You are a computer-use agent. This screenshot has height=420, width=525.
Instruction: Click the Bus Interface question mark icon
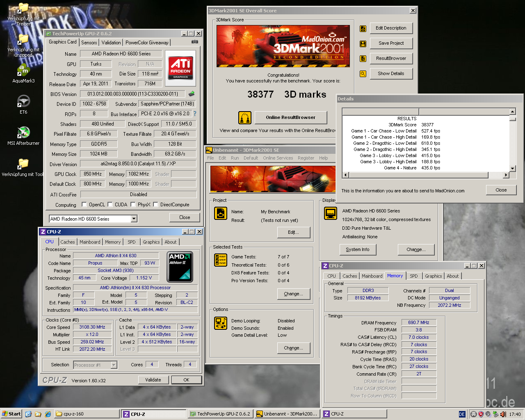[x=195, y=114]
